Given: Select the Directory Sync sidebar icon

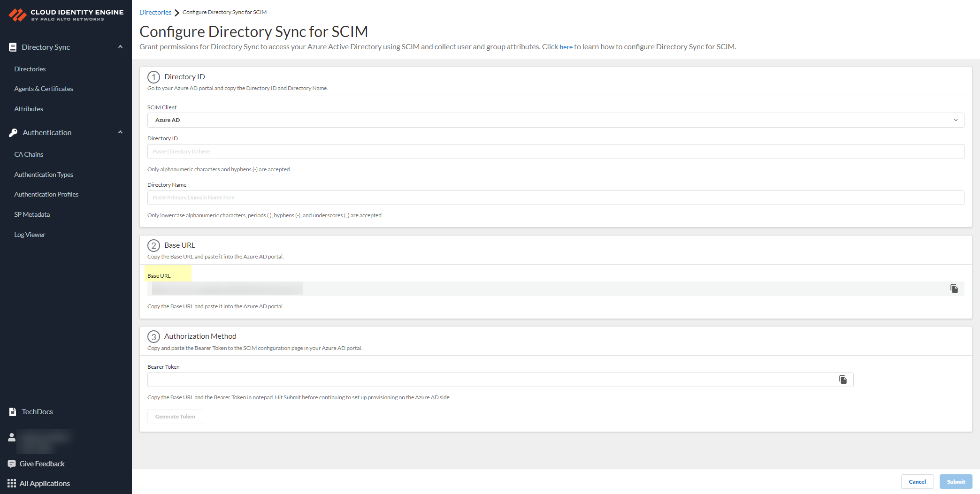Looking at the screenshot, I should [12, 46].
